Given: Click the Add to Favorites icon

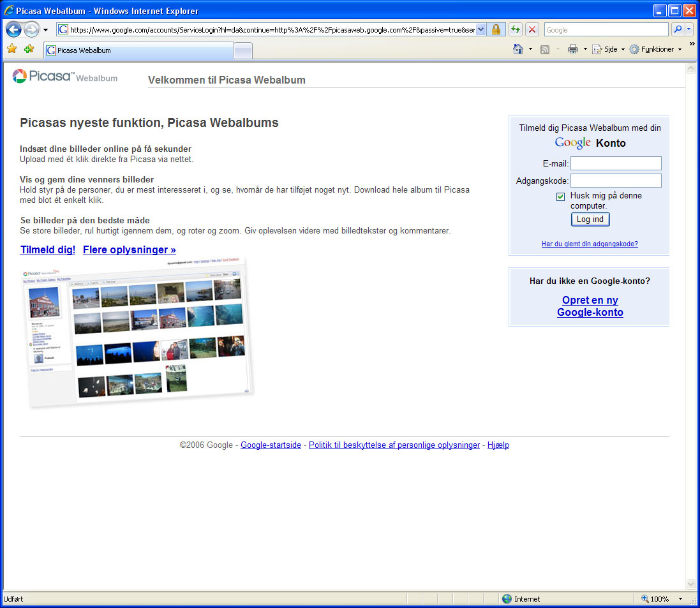Looking at the screenshot, I should point(29,49).
